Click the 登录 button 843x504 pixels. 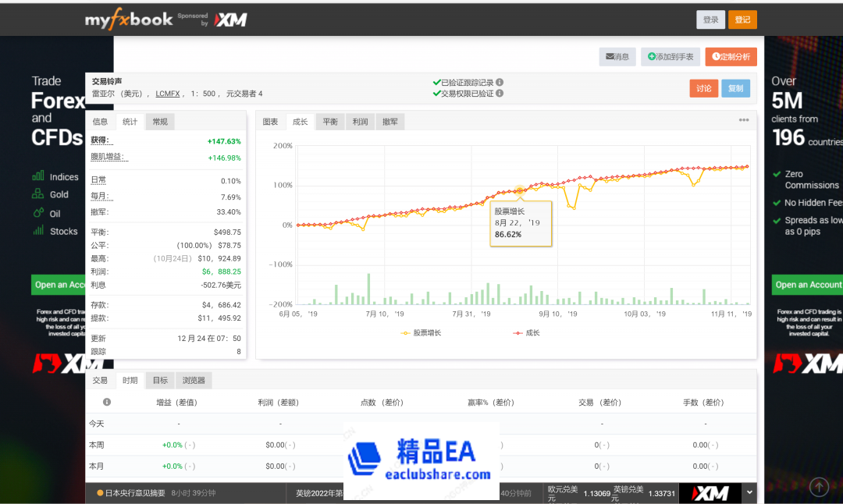pos(710,20)
